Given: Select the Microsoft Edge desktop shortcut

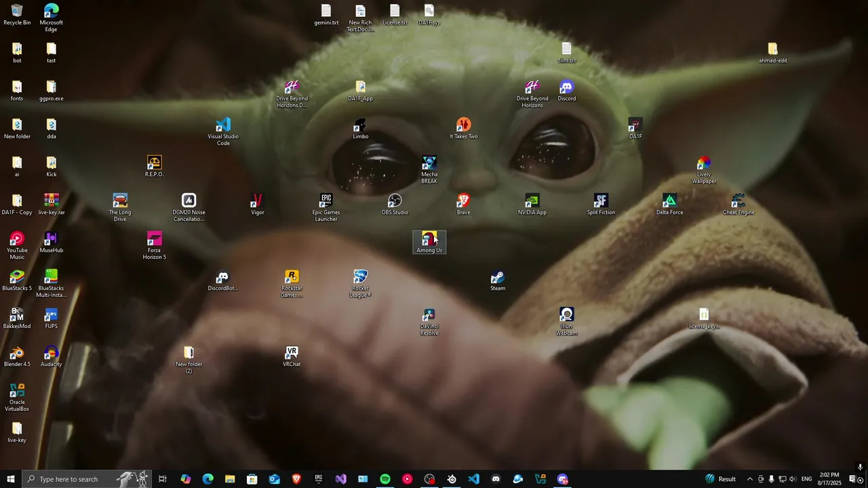Looking at the screenshot, I should 51,18.
